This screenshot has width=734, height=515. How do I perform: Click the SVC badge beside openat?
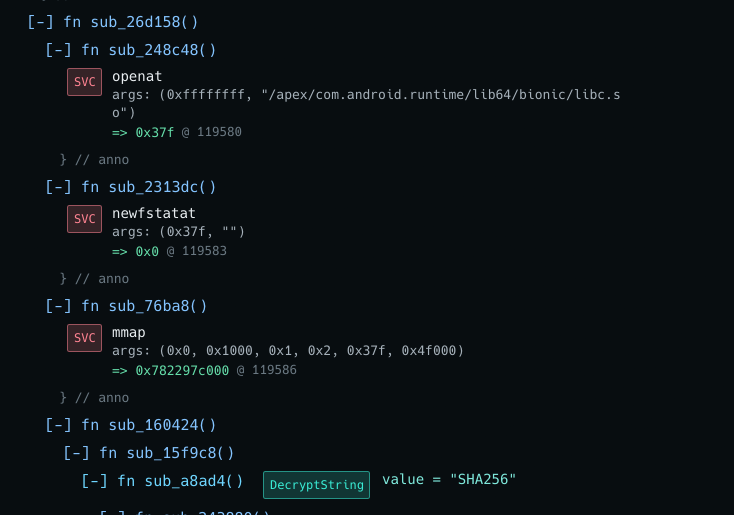click(x=84, y=82)
